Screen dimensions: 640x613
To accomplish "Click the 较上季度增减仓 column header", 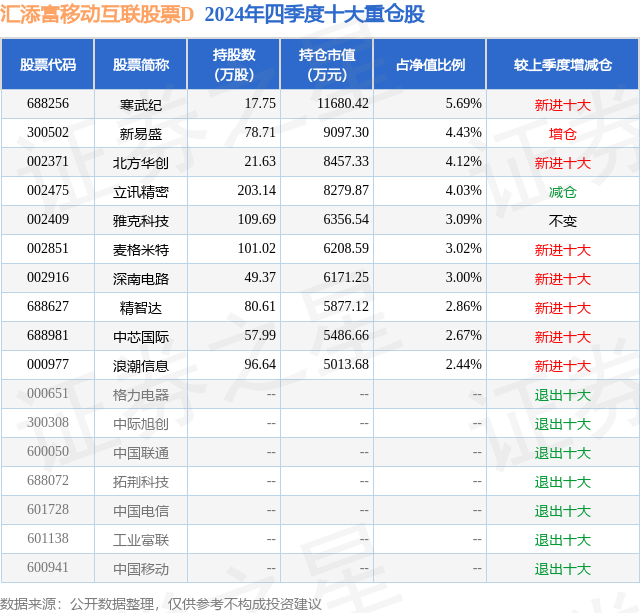I will [563, 64].
